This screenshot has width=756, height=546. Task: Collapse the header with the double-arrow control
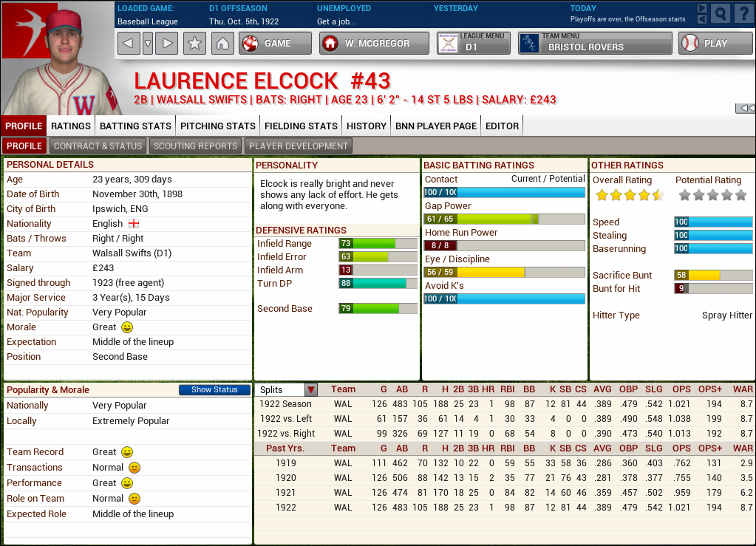click(746, 108)
